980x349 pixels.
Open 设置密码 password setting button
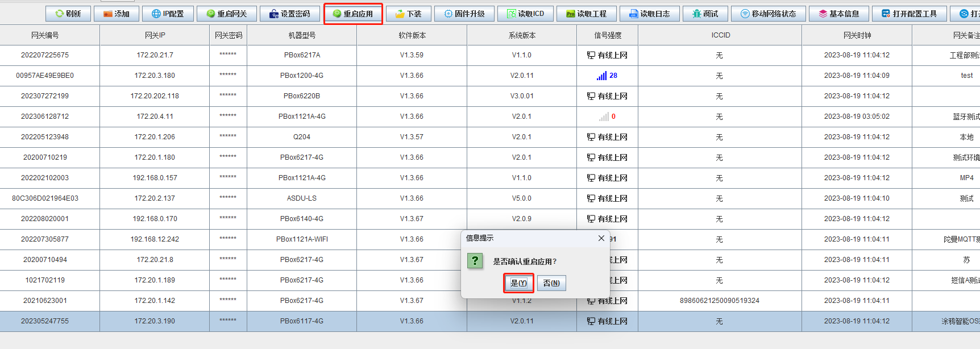point(289,14)
